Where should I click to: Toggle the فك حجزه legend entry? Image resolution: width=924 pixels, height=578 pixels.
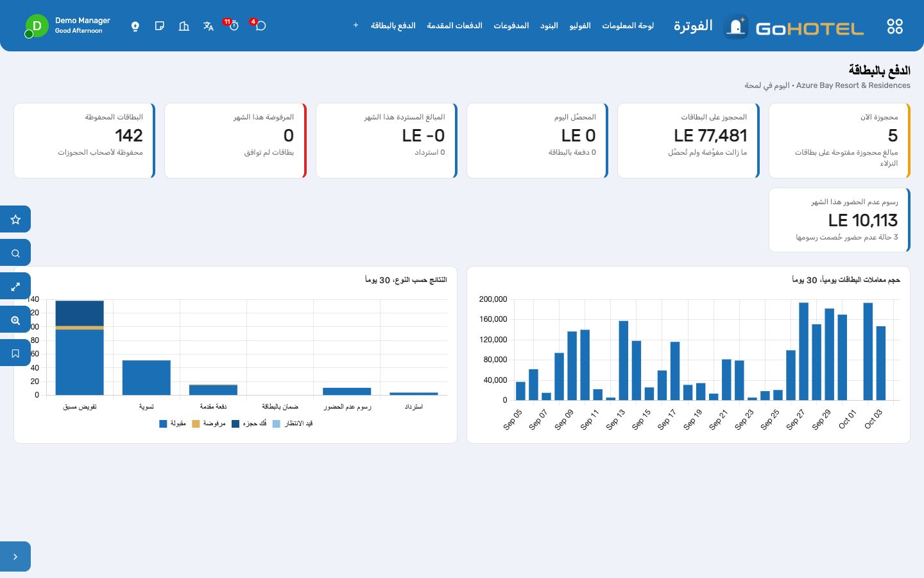click(x=249, y=424)
